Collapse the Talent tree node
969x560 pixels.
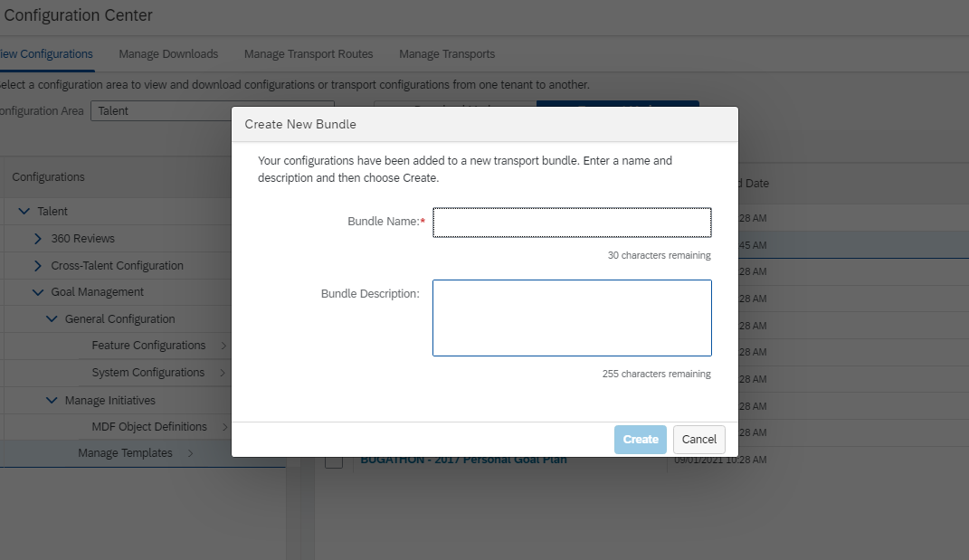tap(24, 212)
